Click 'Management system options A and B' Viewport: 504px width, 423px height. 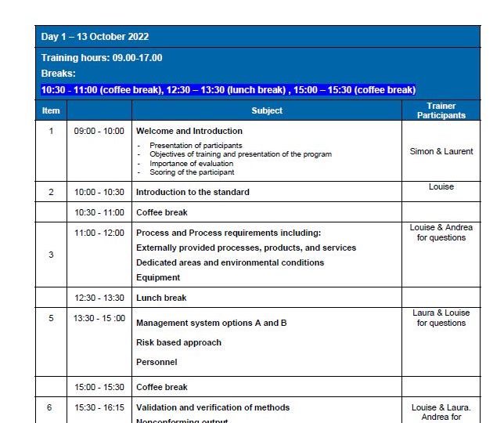(x=211, y=323)
